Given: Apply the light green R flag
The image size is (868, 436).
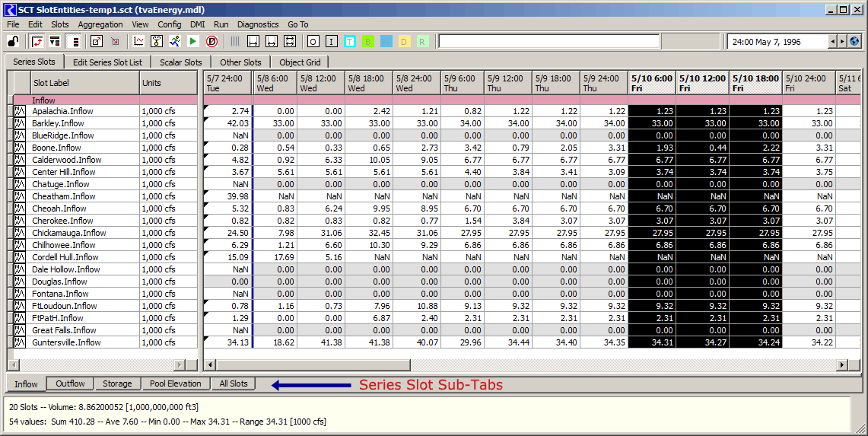Looking at the screenshot, I should point(421,42).
